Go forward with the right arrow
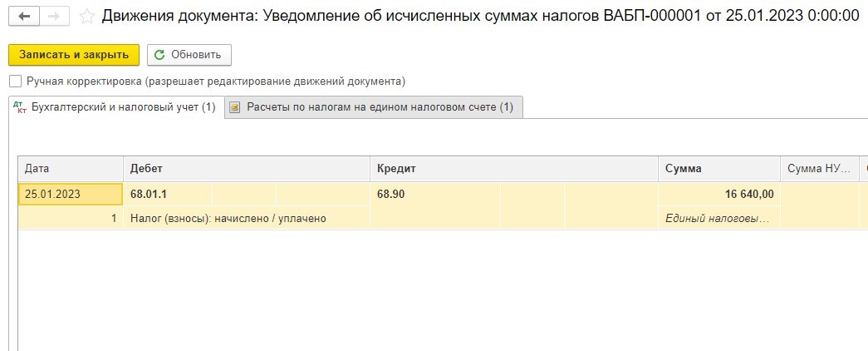The width and height of the screenshot is (868, 351). (54, 17)
